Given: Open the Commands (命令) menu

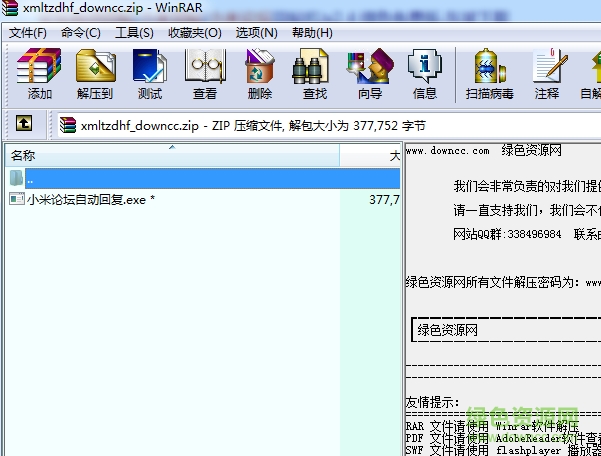Looking at the screenshot, I should (x=80, y=32).
